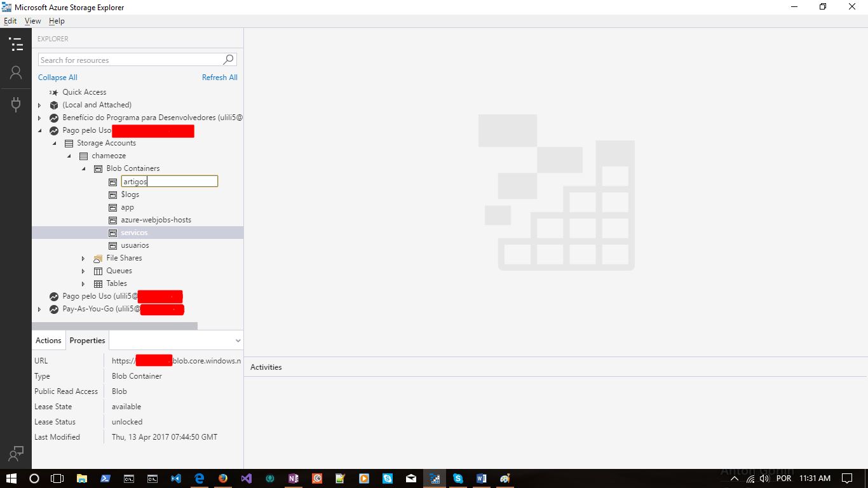The height and width of the screenshot is (488, 868).
Task: Click the container icon beside azure-webjobs-hosts
Action: (112, 220)
